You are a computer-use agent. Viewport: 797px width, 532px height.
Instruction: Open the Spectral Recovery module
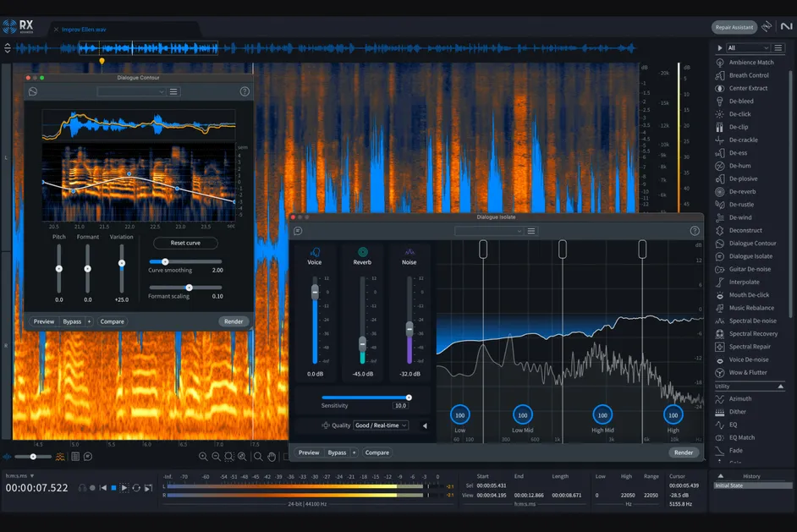click(x=747, y=334)
